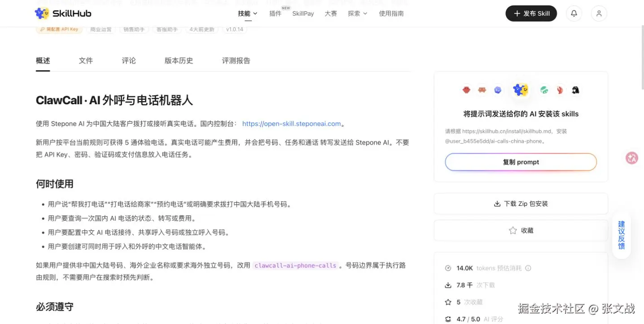Click the 需配置 API Key tag
The image size is (644, 324).
[x=59, y=29]
